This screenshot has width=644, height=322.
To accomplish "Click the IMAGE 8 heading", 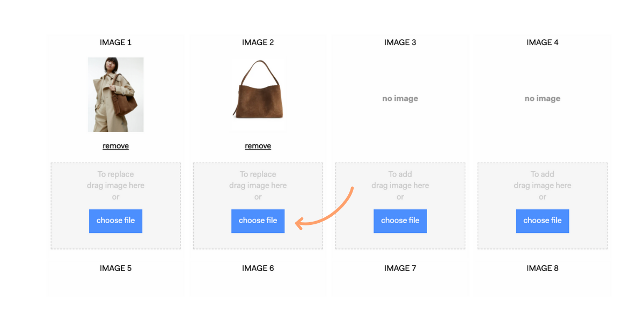I will pyautogui.click(x=542, y=268).
